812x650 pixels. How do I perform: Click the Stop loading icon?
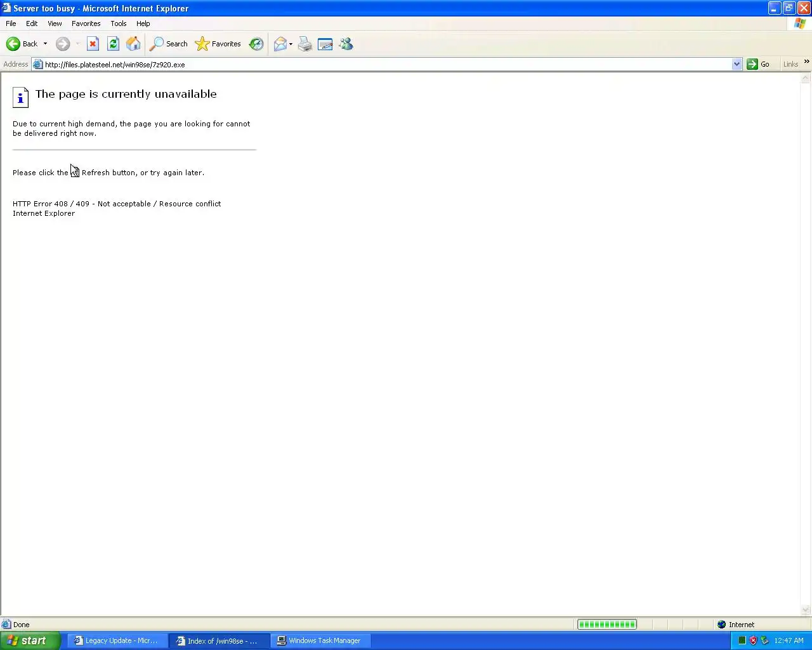point(93,44)
